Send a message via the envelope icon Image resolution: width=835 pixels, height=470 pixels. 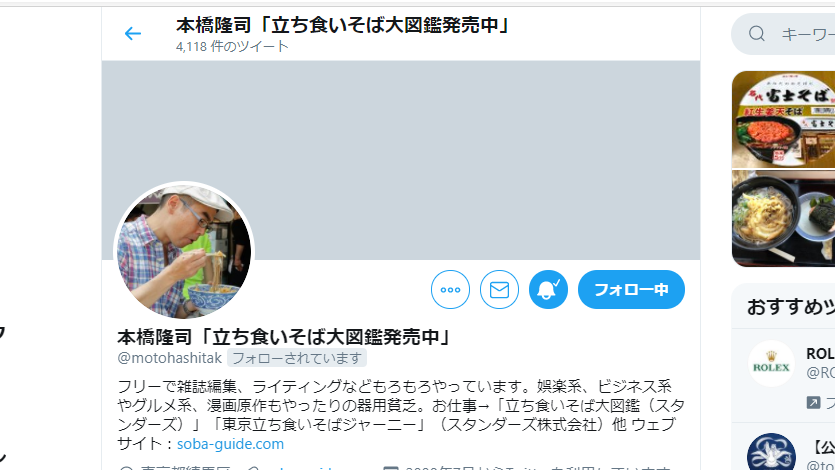(500, 290)
